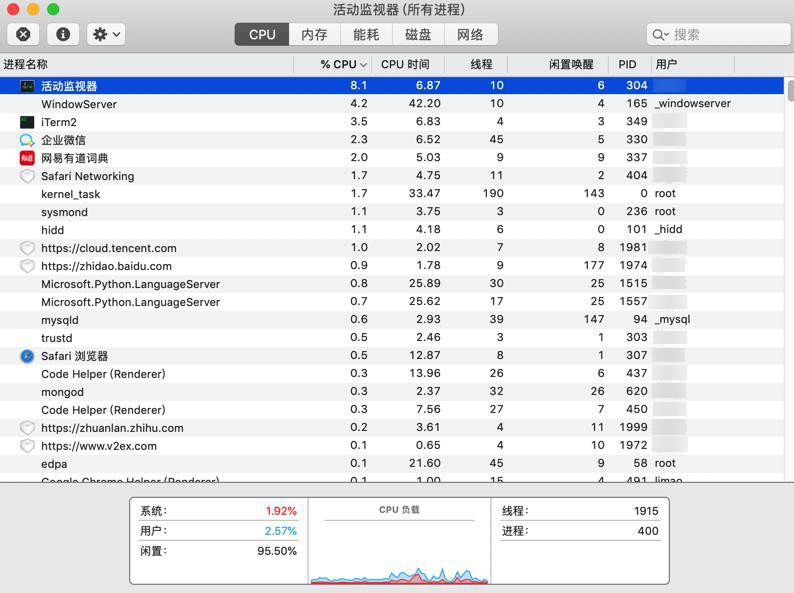Viewport: 794px width, 593px height.
Task: Click the 闲置 95.50% value
Action: 277,551
